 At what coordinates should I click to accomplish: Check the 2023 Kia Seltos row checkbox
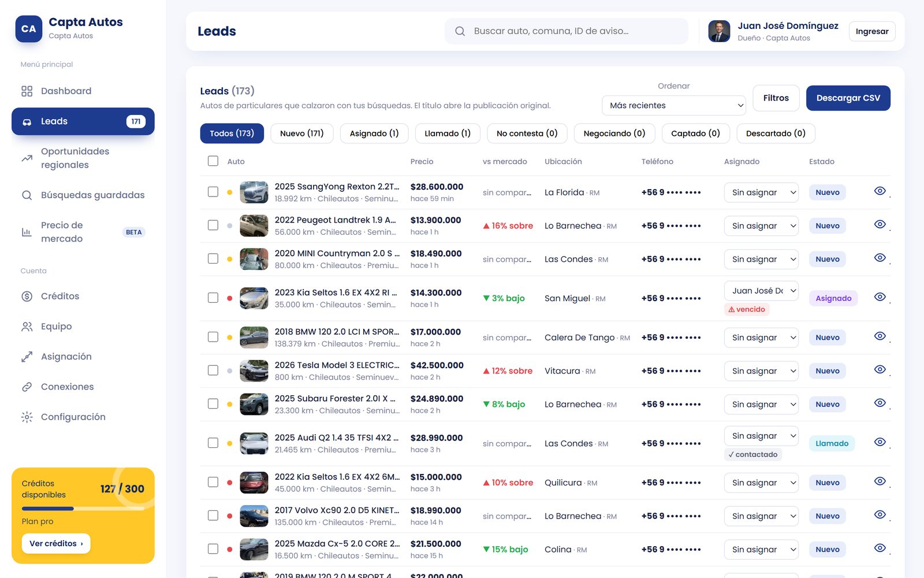click(x=213, y=298)
